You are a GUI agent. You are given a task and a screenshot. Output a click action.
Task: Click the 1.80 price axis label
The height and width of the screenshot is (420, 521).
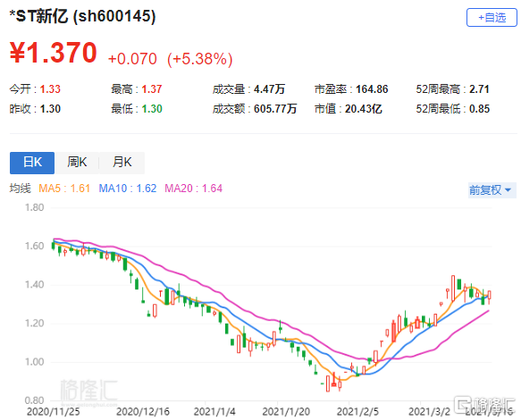tap(34, 207)
